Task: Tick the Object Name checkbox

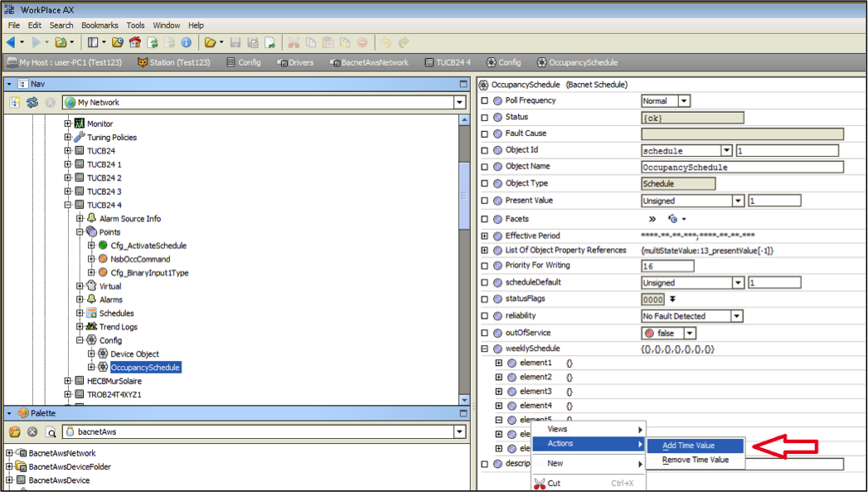Action: pyautogui.click(x=485, y=167)
